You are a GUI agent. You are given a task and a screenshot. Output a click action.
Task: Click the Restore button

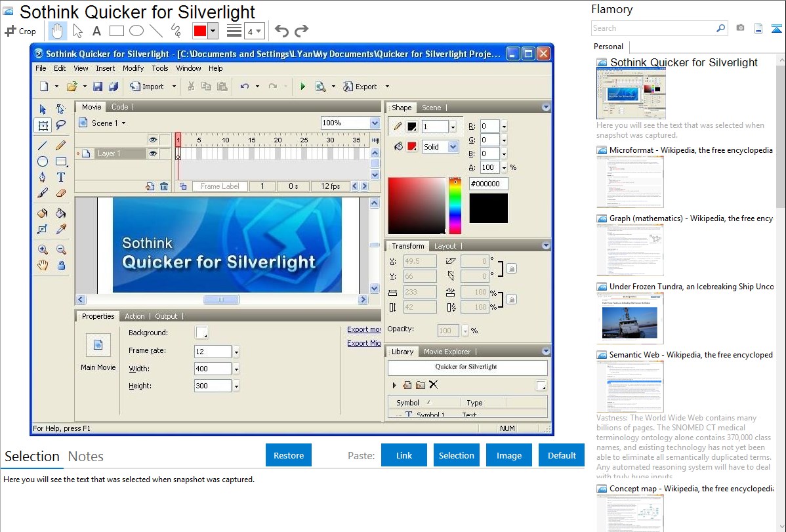[x=289, y=455]
